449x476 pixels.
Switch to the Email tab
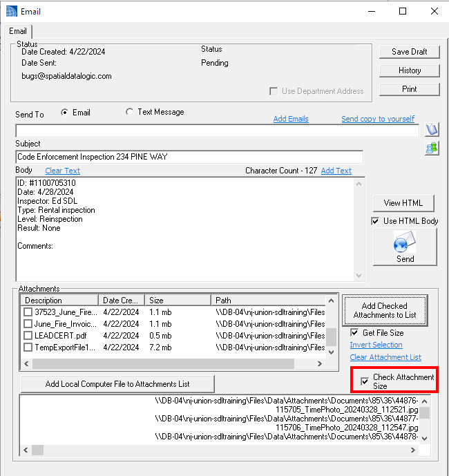tap(18, 31)
